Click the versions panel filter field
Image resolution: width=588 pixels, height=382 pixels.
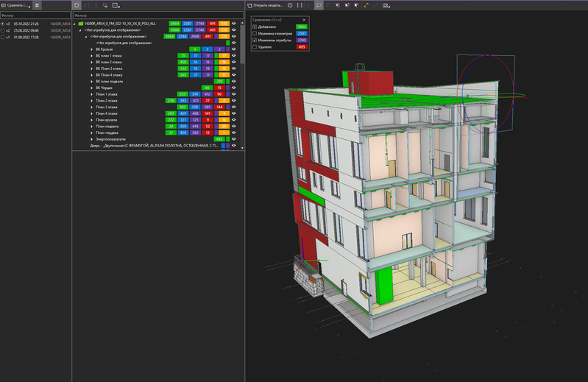35,15
